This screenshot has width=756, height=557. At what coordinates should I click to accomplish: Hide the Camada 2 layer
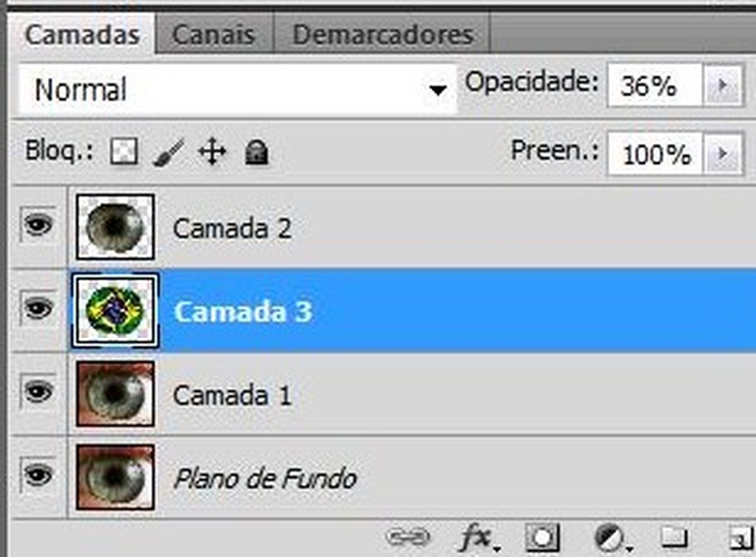click(x=38, y=225)
